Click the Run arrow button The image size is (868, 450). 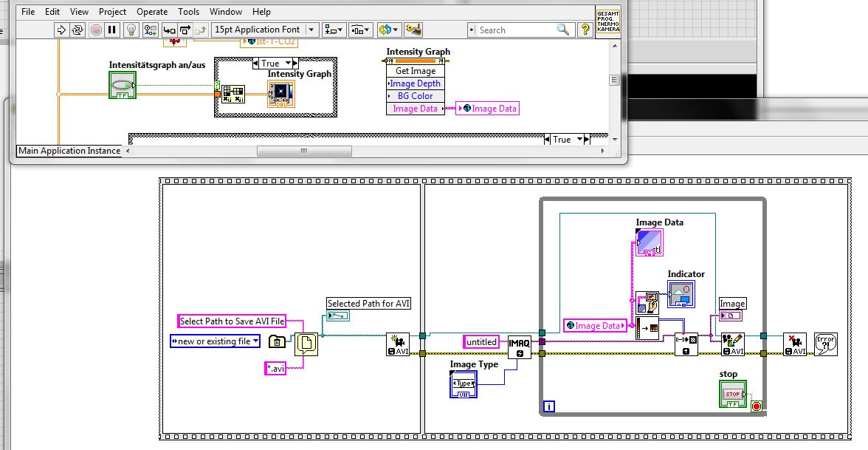point(61,30)
